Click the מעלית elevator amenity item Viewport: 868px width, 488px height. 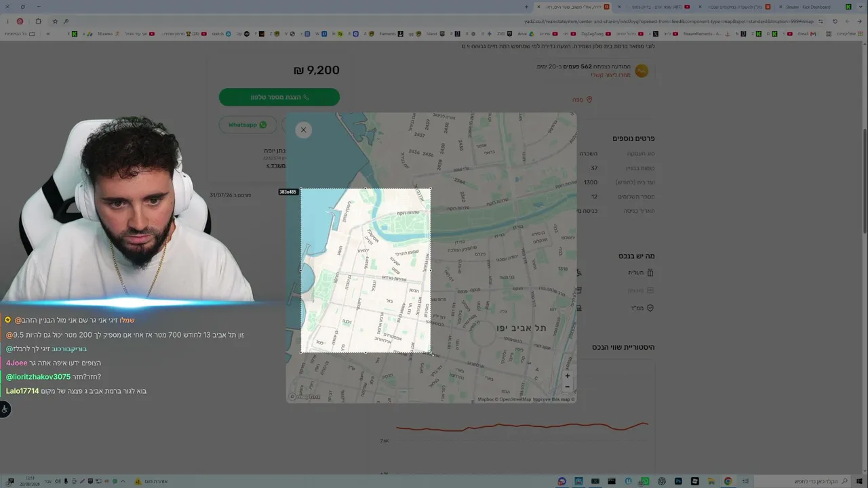(641, 272)
